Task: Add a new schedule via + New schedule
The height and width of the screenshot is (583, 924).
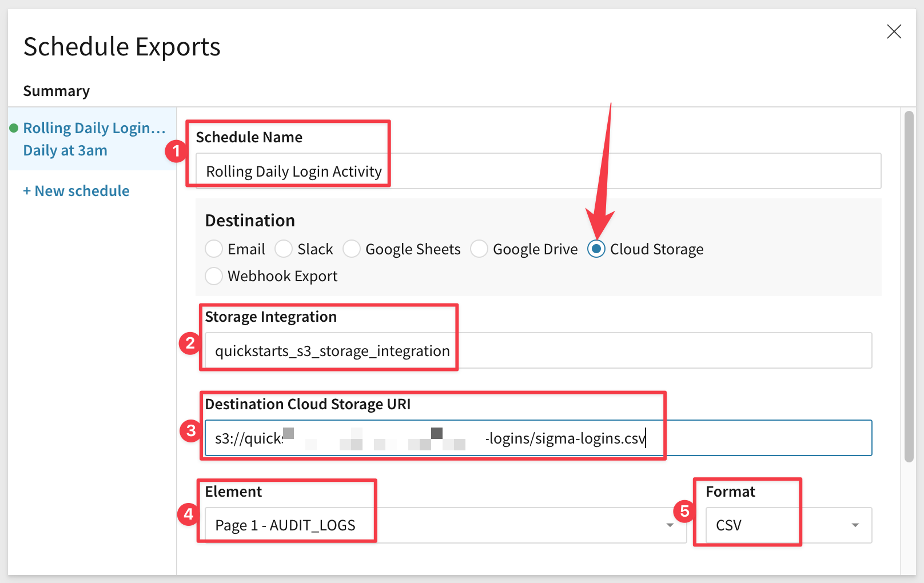Action: pos(76,191)
